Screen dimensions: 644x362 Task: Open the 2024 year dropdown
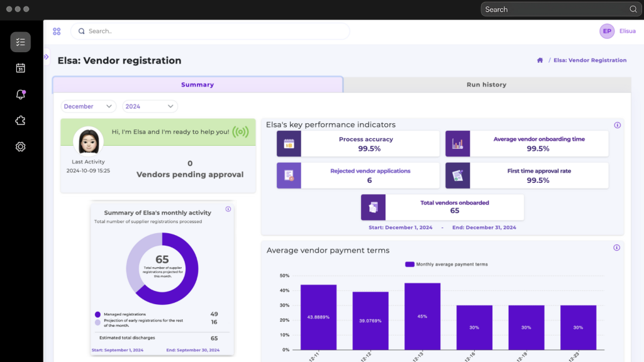coord(150,107)
